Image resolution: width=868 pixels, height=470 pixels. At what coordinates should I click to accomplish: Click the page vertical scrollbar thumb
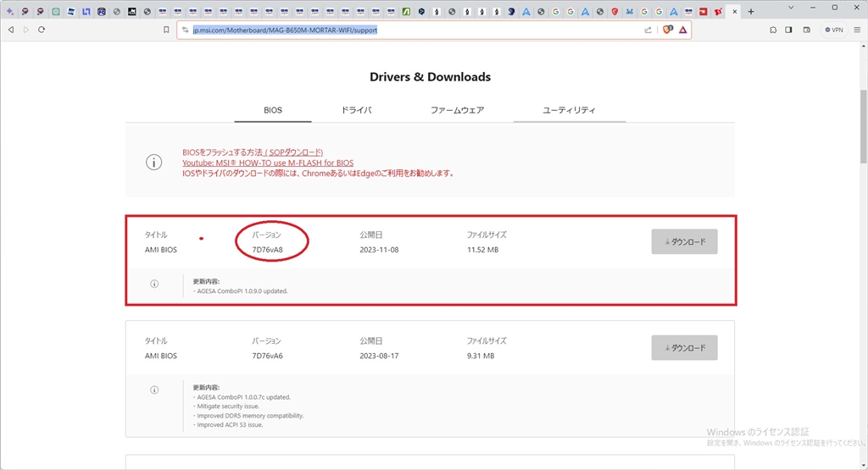[863, 126]
